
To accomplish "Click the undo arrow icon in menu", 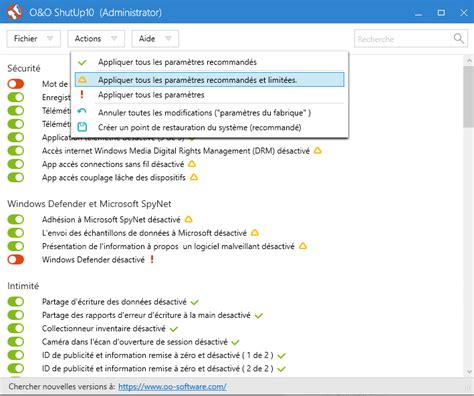I will (x=82, y=111).
